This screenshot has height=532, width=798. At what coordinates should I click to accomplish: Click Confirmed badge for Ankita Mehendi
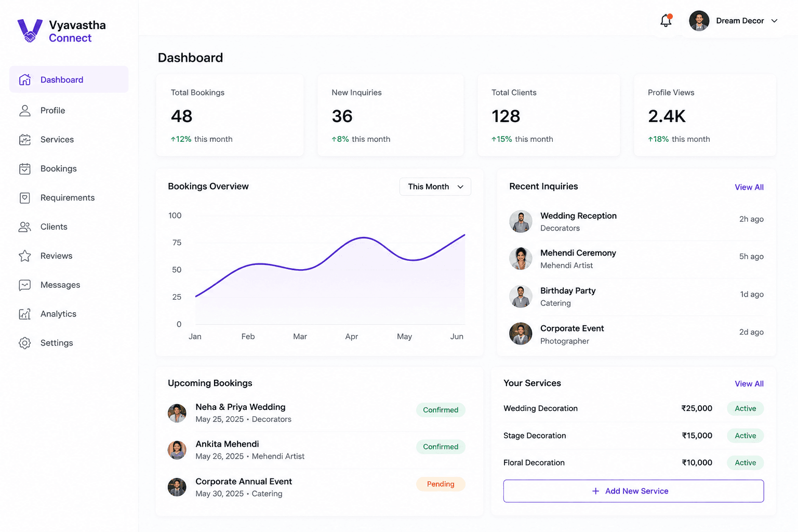coord(441,447)
